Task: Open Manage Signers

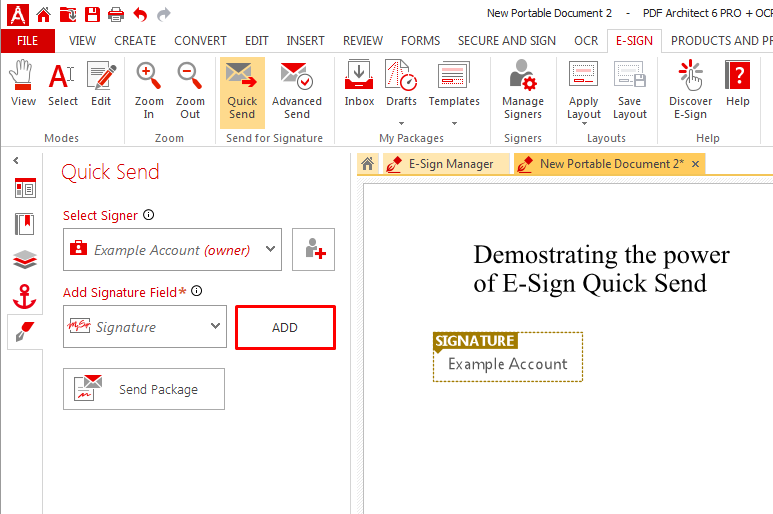Action: point(523,90)
